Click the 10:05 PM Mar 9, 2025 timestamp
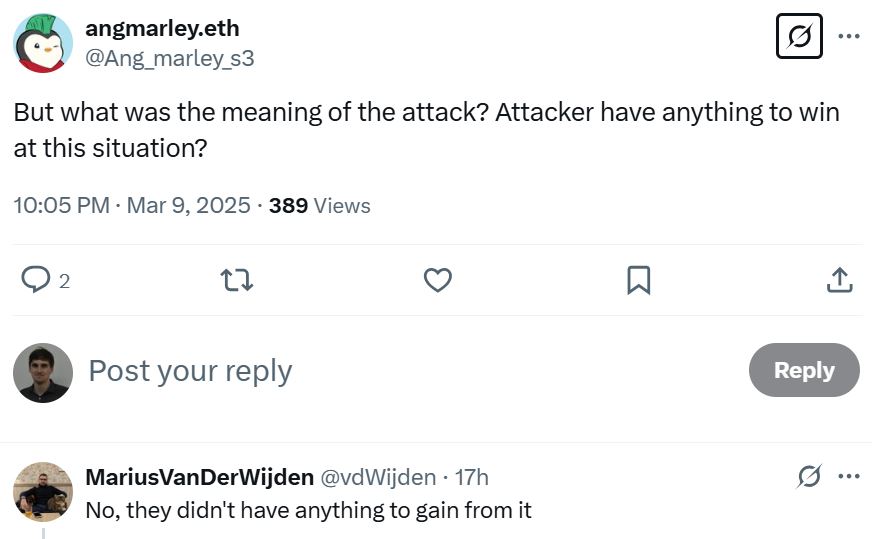The width and height of the screenshot is (872, 539). coord(131,206)
